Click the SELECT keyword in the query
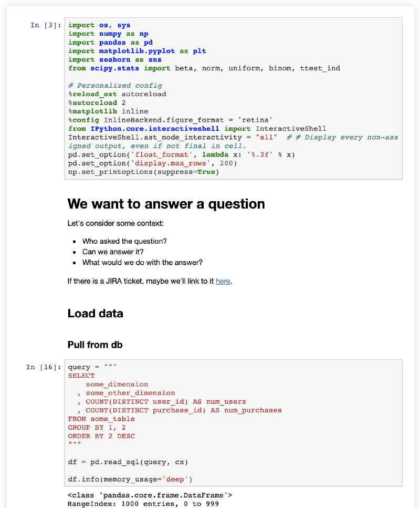The height and width of the screenshot is (508, 420). pos(81,376)
